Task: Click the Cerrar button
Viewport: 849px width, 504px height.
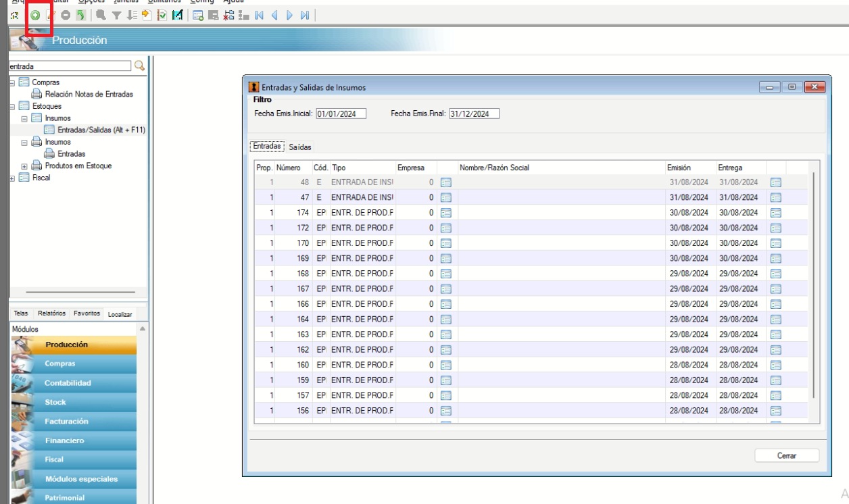Action: (787, 455)
